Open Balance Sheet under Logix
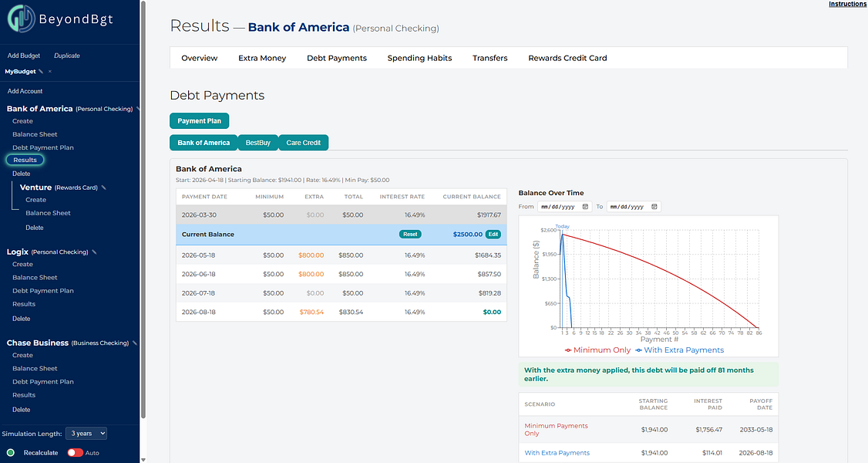Viewport: 868px width, 463px height. (35, 278)
